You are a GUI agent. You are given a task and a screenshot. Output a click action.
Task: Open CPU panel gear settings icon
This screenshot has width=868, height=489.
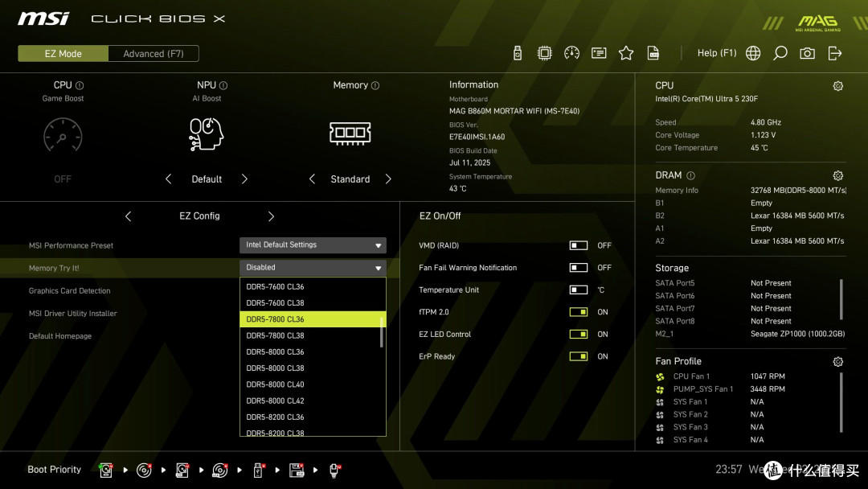coord(838,86)
